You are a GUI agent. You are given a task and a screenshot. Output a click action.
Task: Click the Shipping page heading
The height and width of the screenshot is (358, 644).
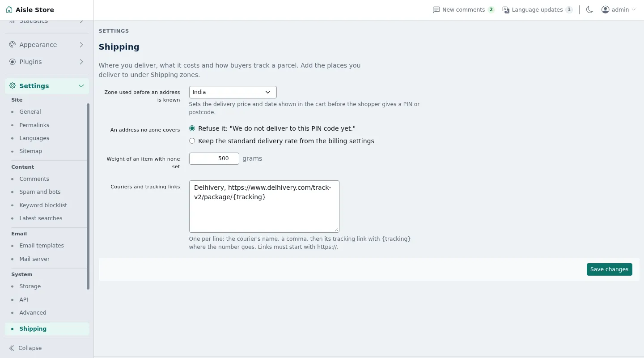119,47
